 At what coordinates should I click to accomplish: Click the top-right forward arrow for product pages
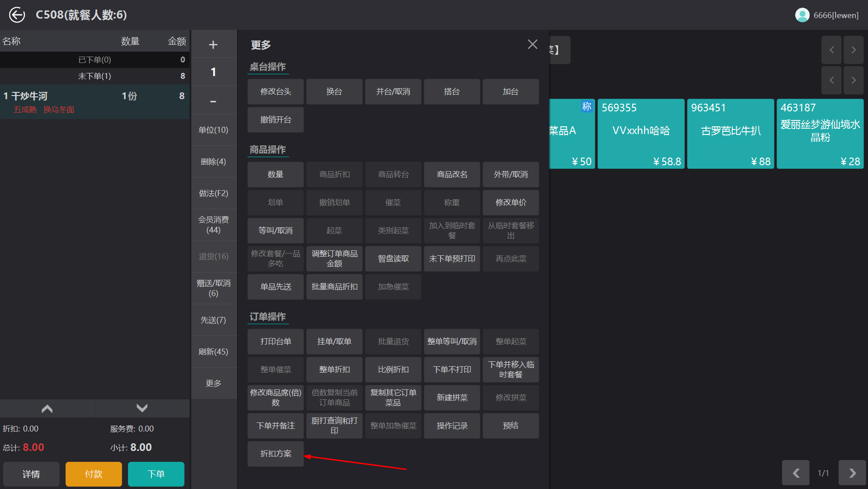point(853,50)
